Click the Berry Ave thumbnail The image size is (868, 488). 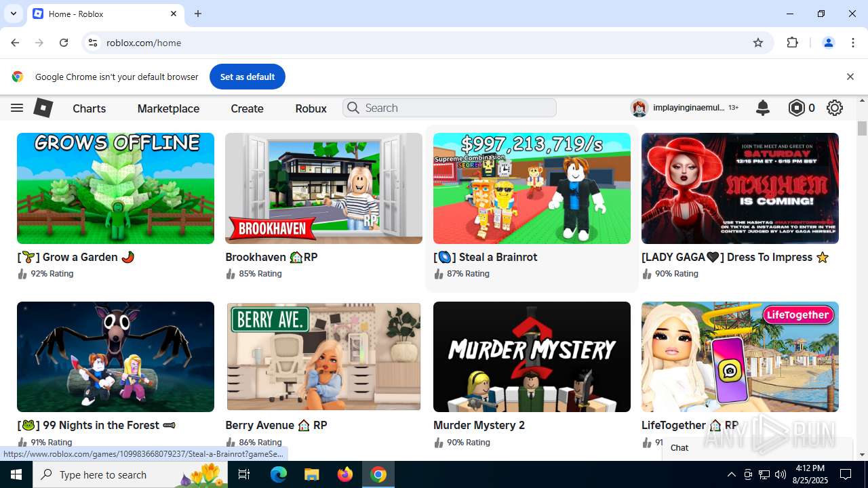[x=323, y=357]
